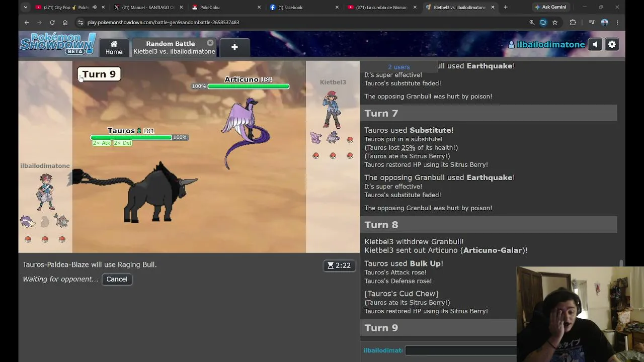The width and height of the screenshot is (644, 362).
Task: Bookmark this page with the star
Action: pyautogui.click(x=555, y=22)
